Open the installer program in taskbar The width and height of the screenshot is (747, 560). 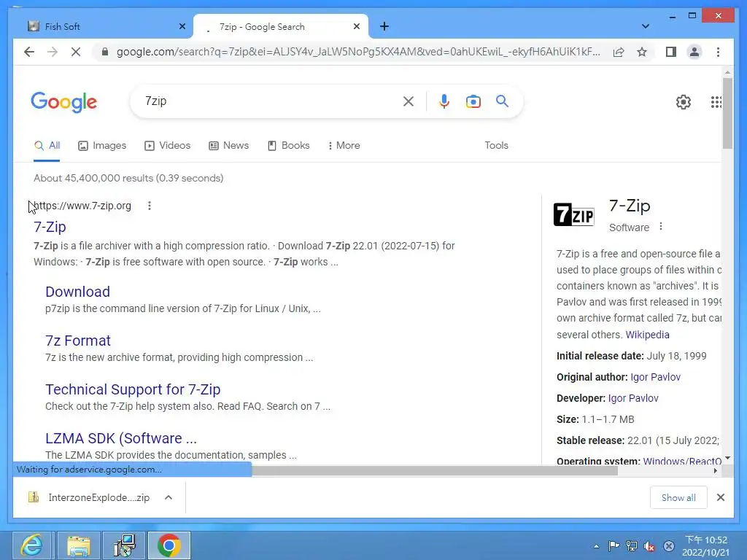point(124,545)
